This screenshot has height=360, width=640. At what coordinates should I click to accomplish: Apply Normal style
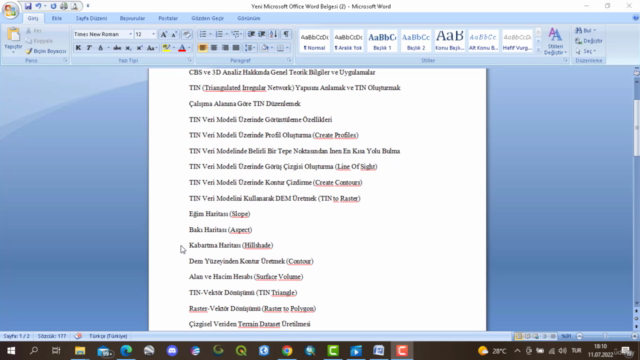(x=315, y=40)
